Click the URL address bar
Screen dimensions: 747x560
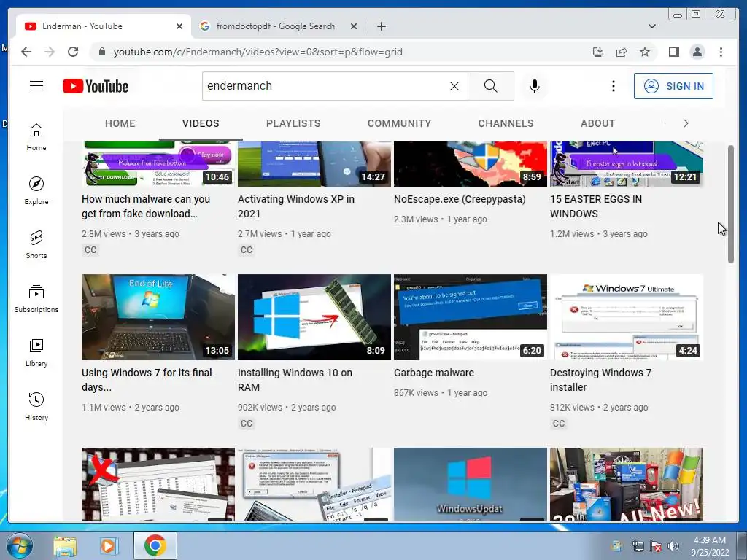click(343, 52)
